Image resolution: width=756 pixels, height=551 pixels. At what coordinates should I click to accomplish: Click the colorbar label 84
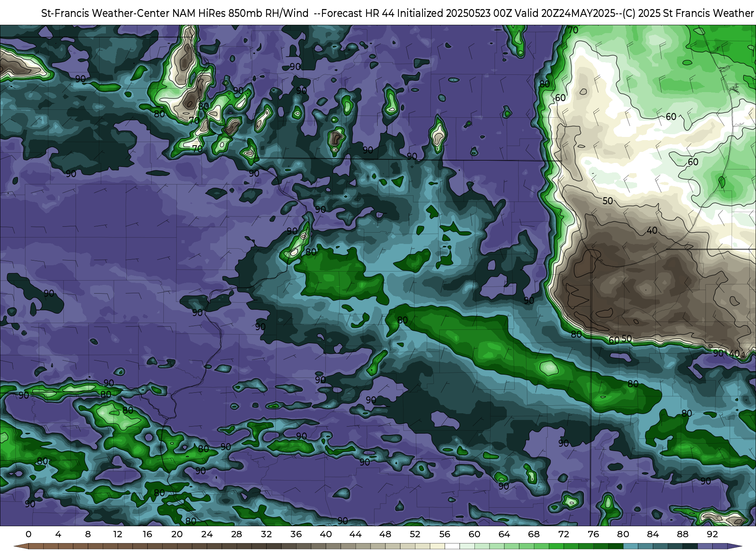(653, 534)
